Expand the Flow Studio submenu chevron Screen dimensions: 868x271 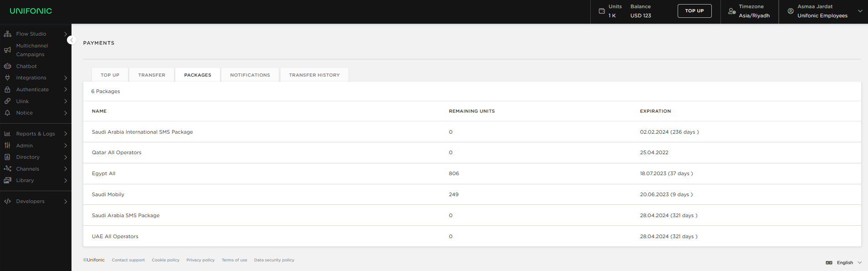coord(66,34)
